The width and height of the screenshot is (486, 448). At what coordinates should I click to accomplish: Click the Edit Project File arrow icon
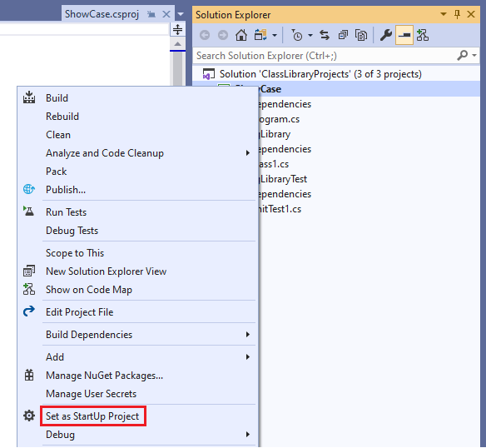point(29,311)
